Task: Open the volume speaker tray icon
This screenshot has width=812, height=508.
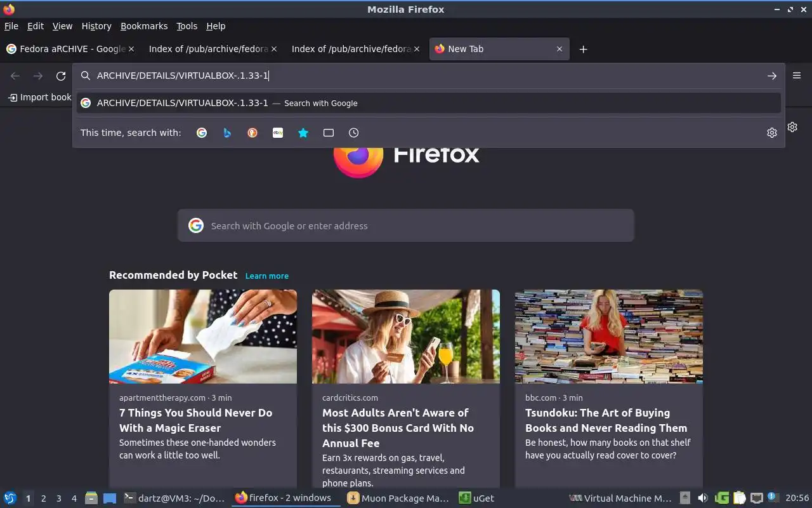Action: pos(703,498)
